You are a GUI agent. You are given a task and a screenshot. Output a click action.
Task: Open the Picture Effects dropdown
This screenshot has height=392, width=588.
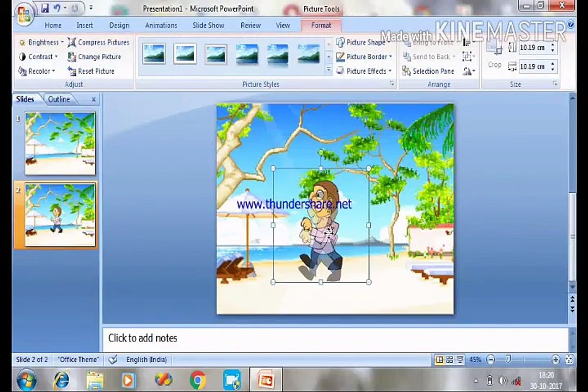364,71
